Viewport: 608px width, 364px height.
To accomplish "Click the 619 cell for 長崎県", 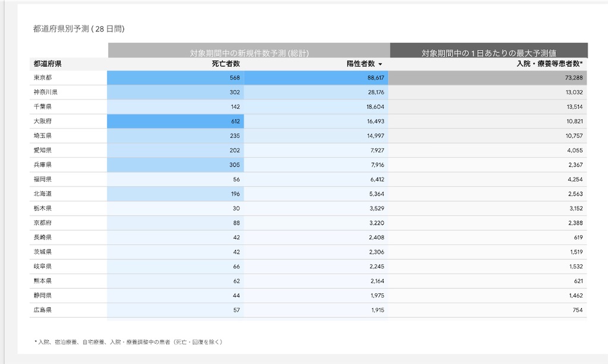I will [x=487, y=238].
